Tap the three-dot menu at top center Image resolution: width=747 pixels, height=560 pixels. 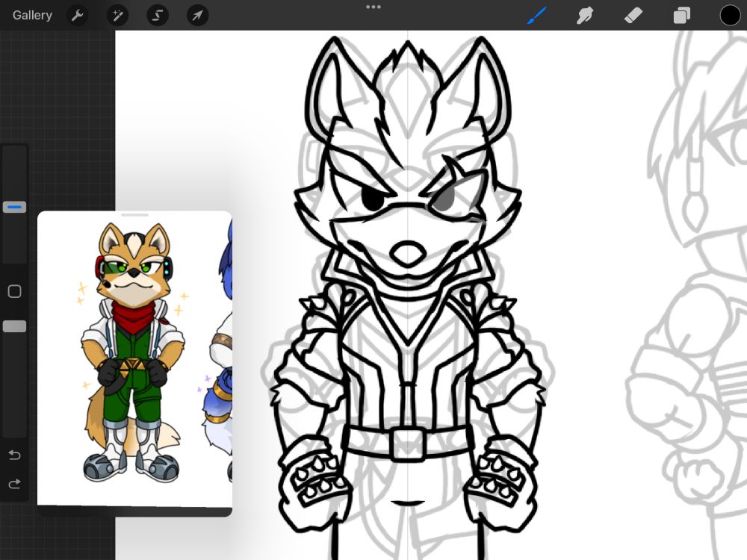[x=373, y=7]
